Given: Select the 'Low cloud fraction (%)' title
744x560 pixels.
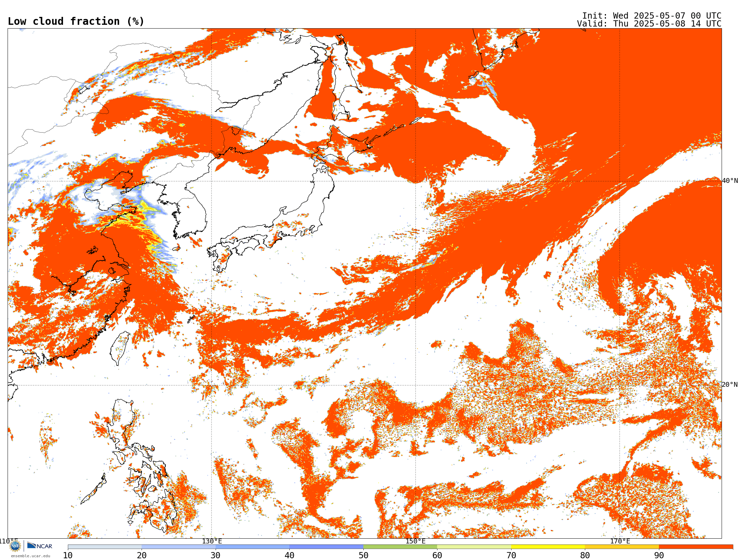Looking at the screenshot, I should (76, 21).
